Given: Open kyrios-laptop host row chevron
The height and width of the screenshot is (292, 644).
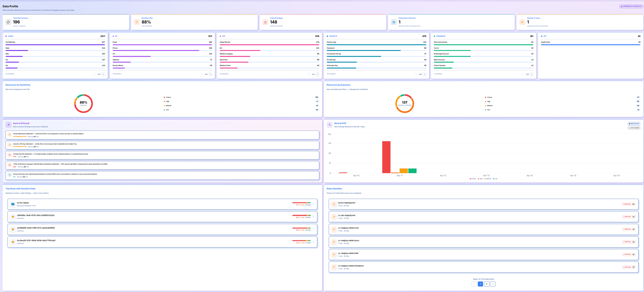Looking at the screenshot, I should coord(313,204).
